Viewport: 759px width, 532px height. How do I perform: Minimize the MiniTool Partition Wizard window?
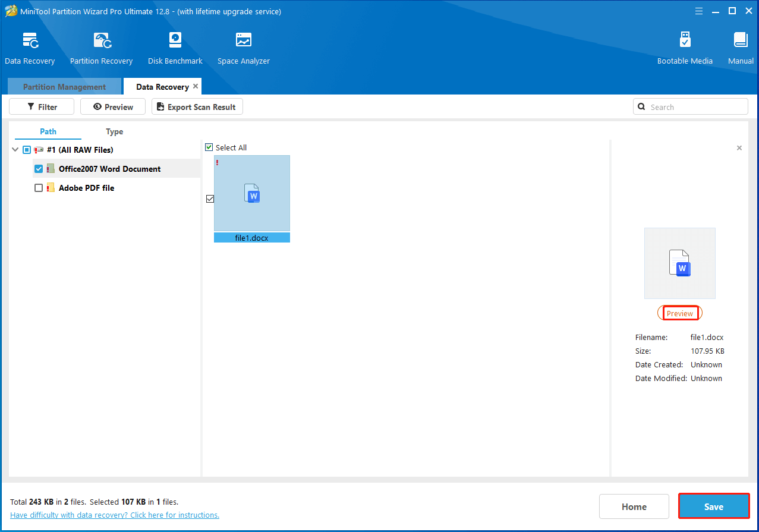pyautogui.click(x=716, y=11)
